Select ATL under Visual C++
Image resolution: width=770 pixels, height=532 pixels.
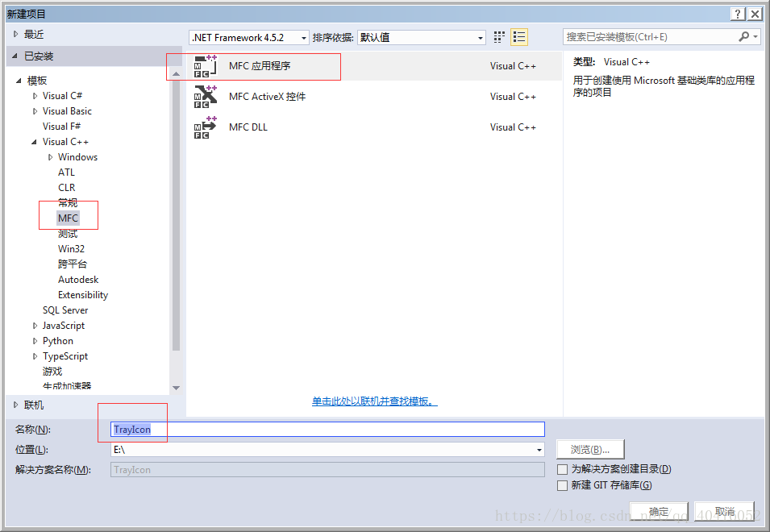66,172
